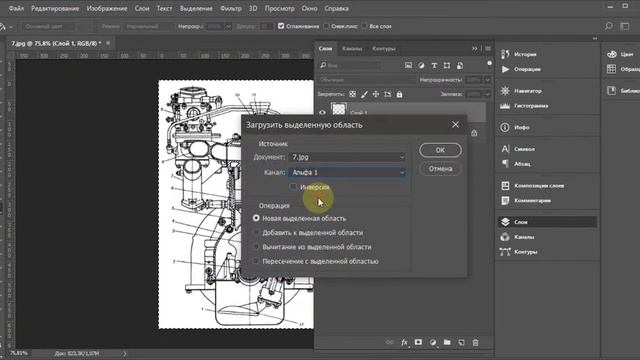Click OK in load selection dialog

tap(440, 150)
